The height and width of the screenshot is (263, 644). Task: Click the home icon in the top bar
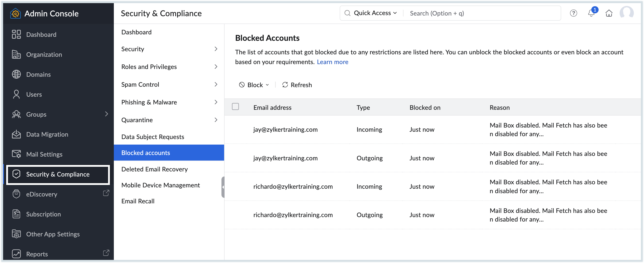[609, 13]
